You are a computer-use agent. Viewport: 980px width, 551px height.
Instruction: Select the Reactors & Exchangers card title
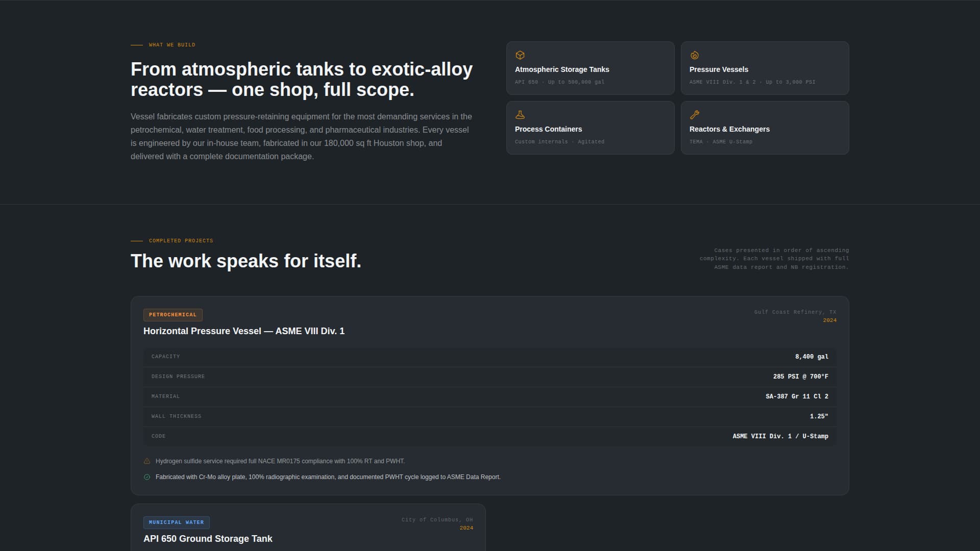729,129
